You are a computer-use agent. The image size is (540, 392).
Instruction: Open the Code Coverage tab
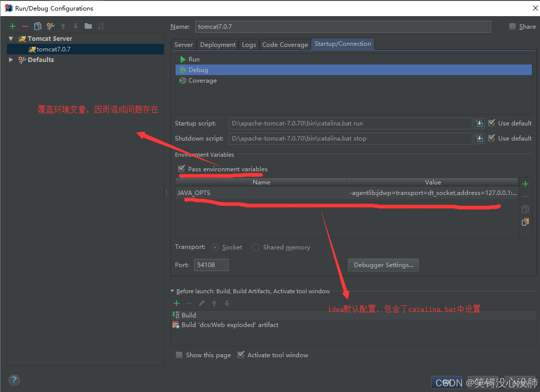(x=285, y=45)
